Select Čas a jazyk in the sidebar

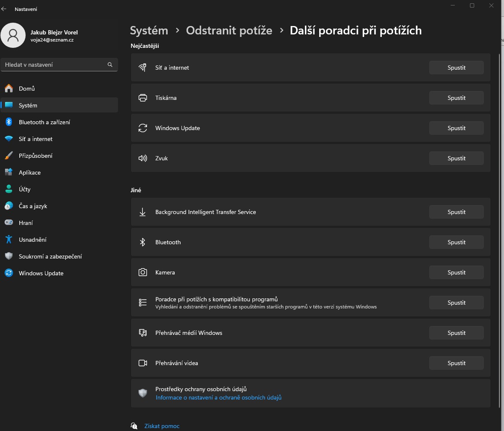click(x=33, y=206)
